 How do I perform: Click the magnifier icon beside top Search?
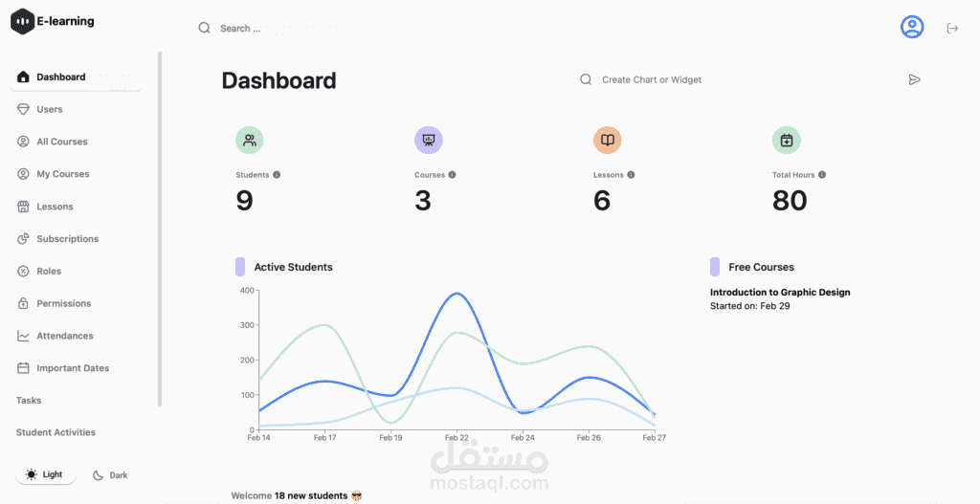point(205,28)
